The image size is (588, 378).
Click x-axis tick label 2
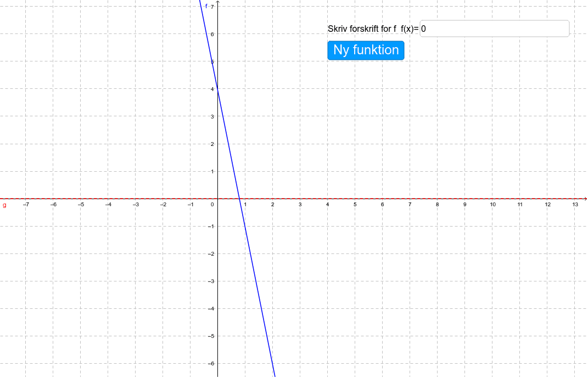273,205
